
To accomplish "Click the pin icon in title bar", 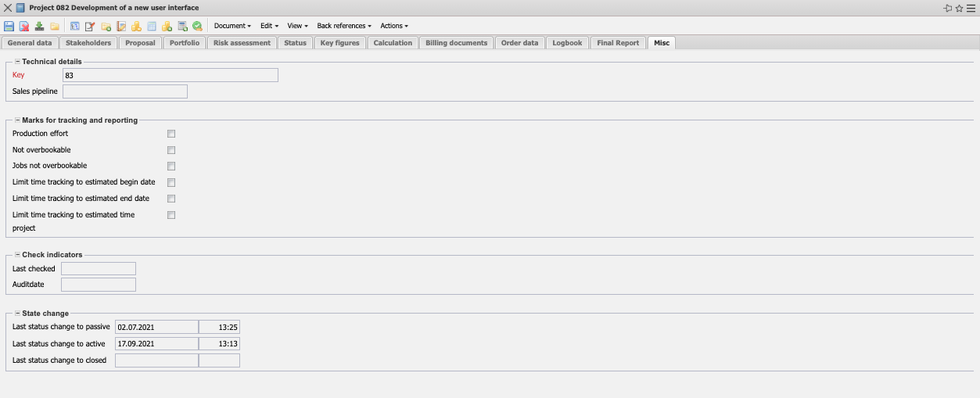I will point(948,8).
